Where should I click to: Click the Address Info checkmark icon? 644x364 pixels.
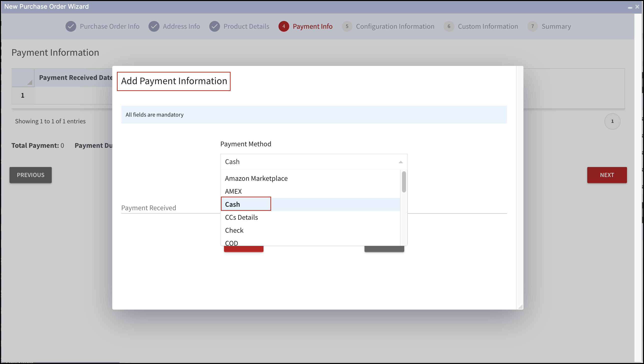click(x=154, y=26)
